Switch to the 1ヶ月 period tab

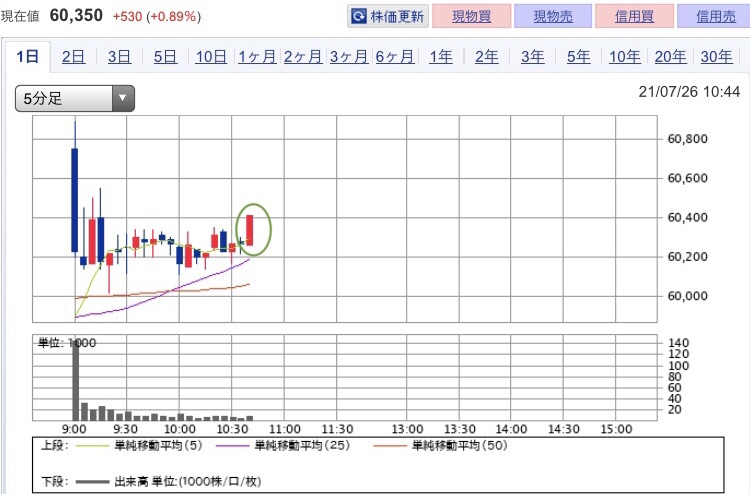[257, 57]
